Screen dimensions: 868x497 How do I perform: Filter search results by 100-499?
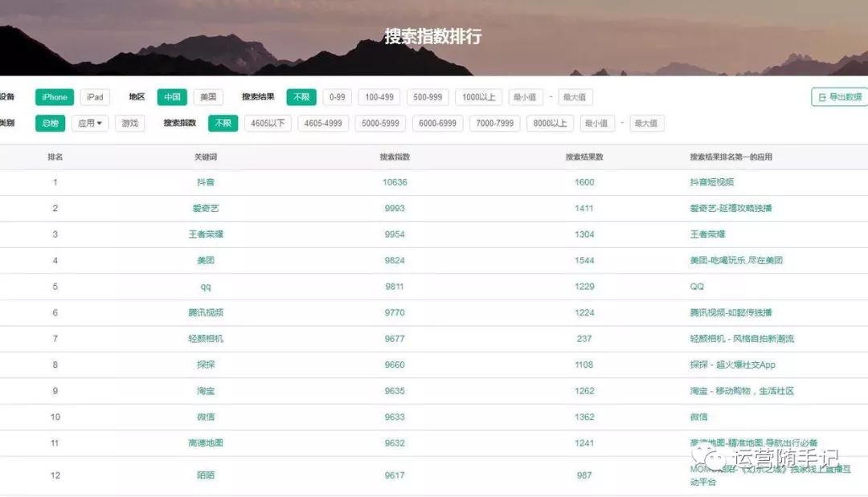(379, 97)
